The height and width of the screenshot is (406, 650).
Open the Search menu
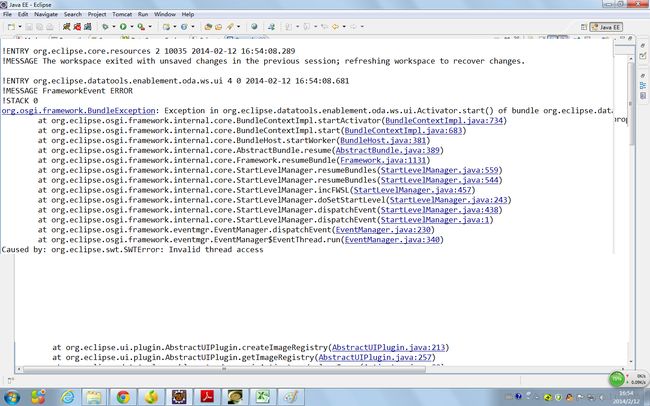click(x=73, y=14)
